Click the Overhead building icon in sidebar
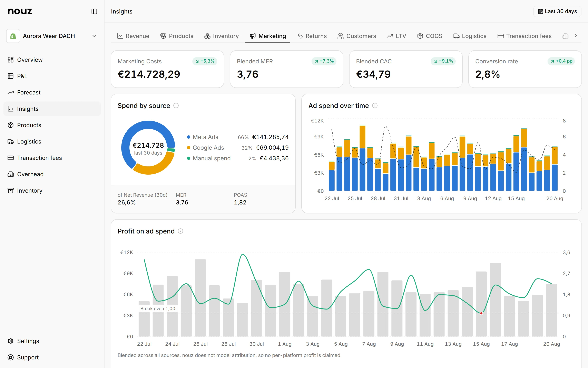This screenshot has width=588, height=368. [x=10, y=174]
